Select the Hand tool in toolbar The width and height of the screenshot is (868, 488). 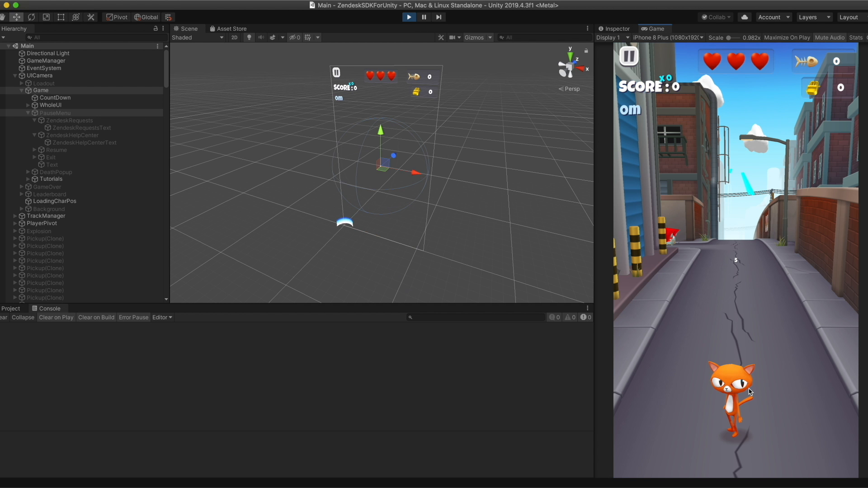click(x=2, y=17)
